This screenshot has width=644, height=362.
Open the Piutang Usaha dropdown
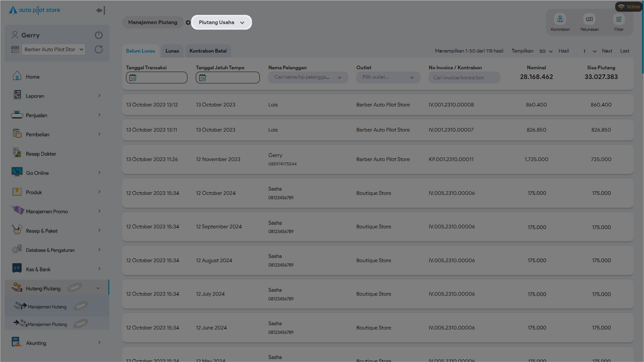tap(221, 22)
